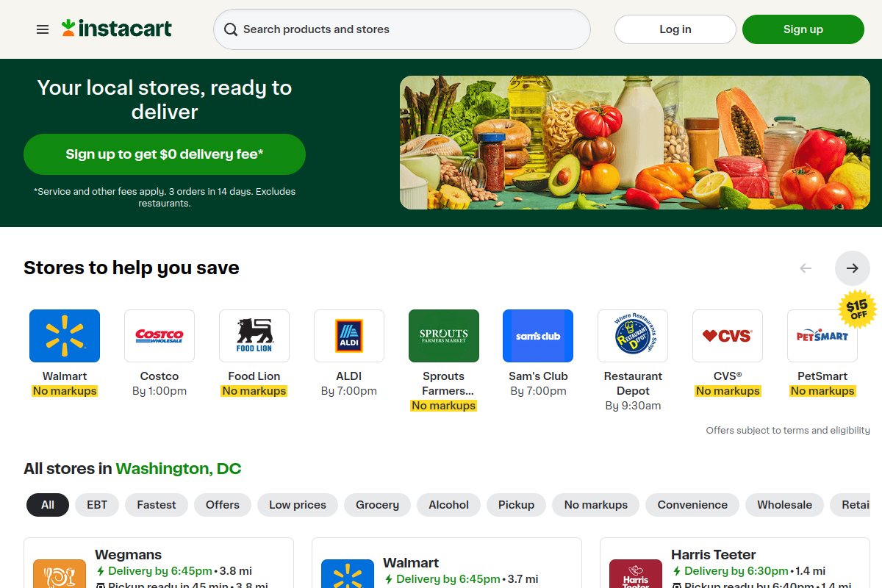
Task: Open the Costco store logo tile
Action: pyautogui.click(x=159, y=336)
